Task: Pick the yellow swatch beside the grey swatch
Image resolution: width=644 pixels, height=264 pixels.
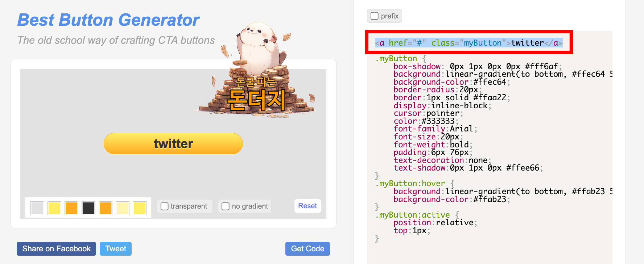Action: (54, 208)
